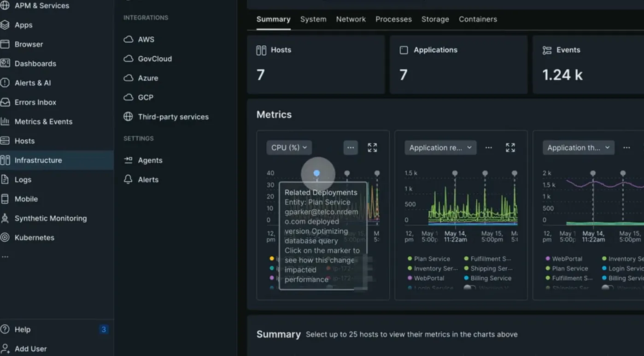Switch to the Network tab
644x356 pixels.
(x=351, y=19)
